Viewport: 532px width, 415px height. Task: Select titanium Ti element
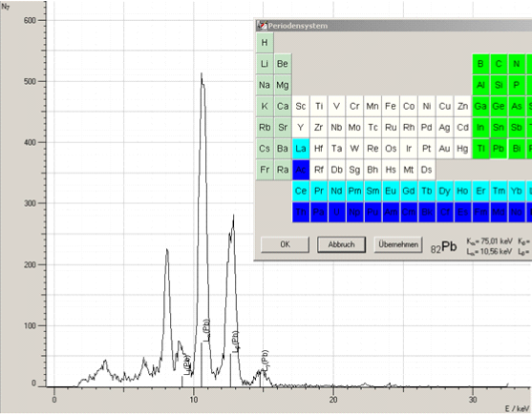click(319, 107)
